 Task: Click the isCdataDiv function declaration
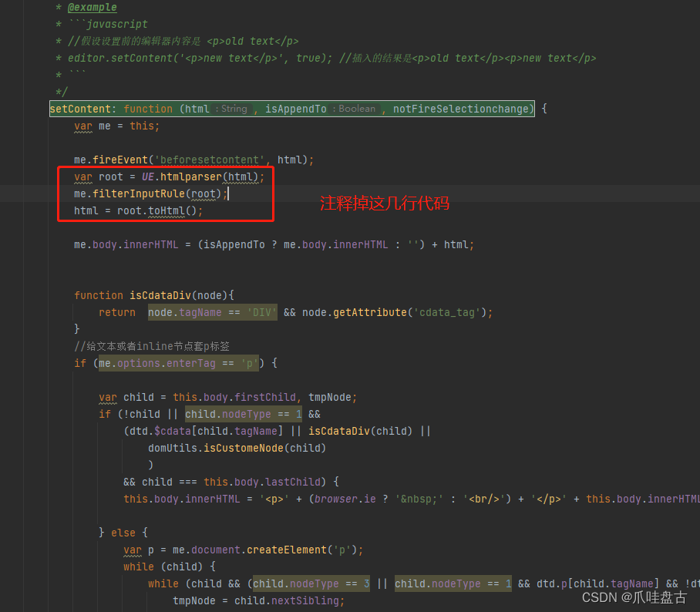point(154,295)
